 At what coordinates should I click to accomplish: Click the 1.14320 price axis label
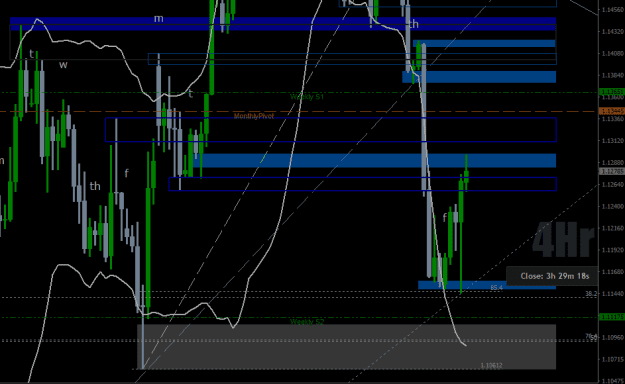coord(613,32)
